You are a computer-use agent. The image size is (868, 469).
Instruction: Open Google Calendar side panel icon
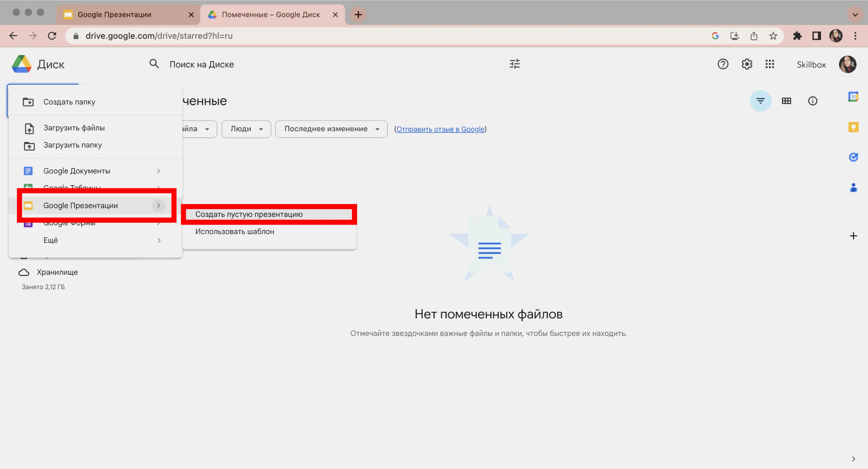click(x=853, y=97)
